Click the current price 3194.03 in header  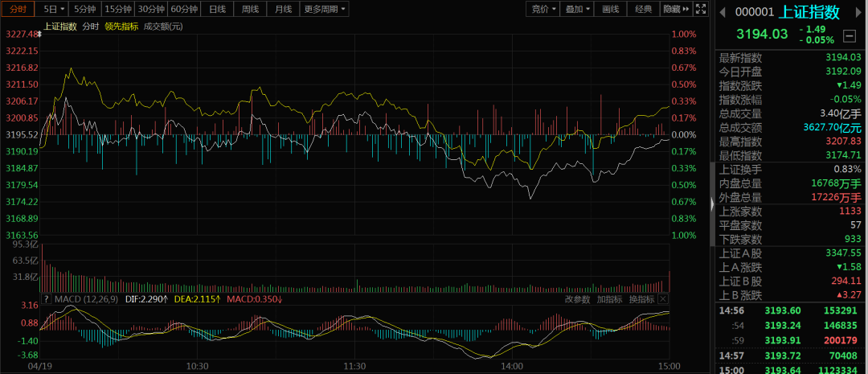(762, 35)
